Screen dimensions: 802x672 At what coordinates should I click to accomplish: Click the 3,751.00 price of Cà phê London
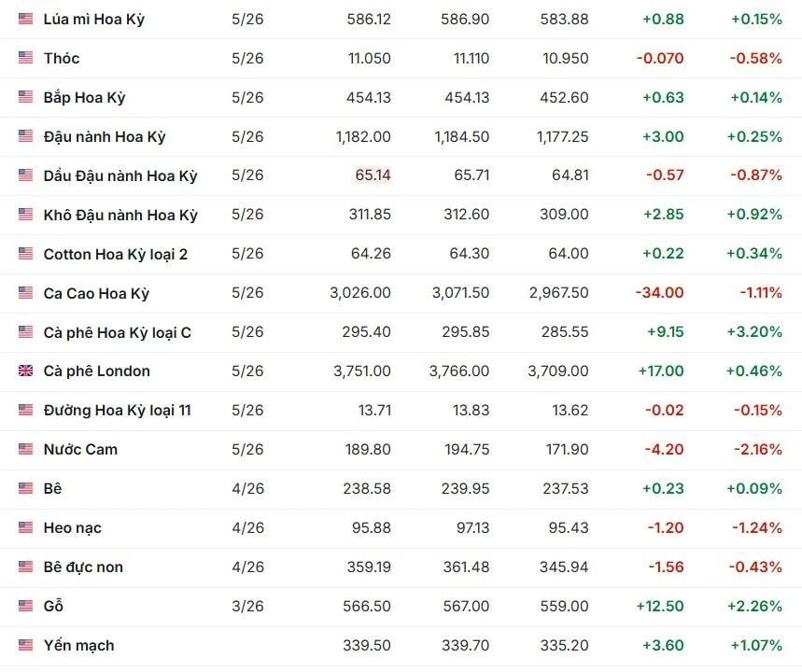click(361, 371)
